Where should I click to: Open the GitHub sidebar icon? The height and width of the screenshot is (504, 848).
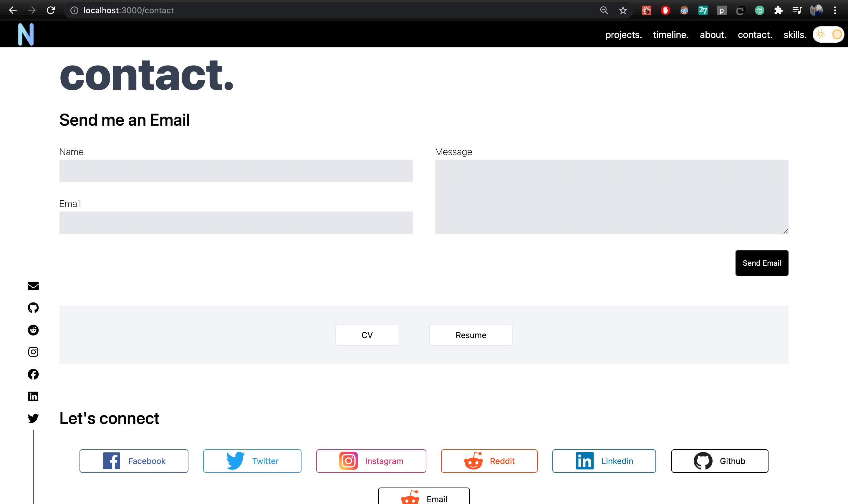click(x=33, y=308)
